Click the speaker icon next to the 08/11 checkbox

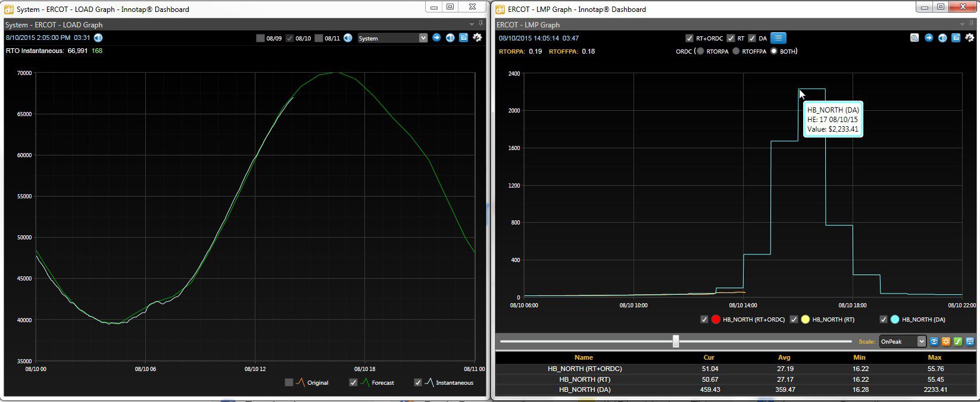click(348, 38)
